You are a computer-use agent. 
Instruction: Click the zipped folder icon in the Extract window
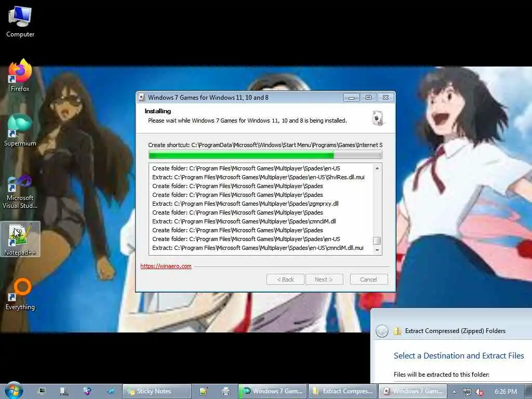click(x=397, y=331)
